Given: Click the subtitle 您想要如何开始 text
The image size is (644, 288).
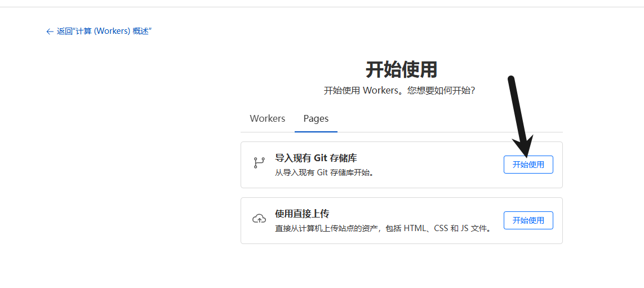Looking at the screenshot, I should pyautogui.click(x=441, y=90).
